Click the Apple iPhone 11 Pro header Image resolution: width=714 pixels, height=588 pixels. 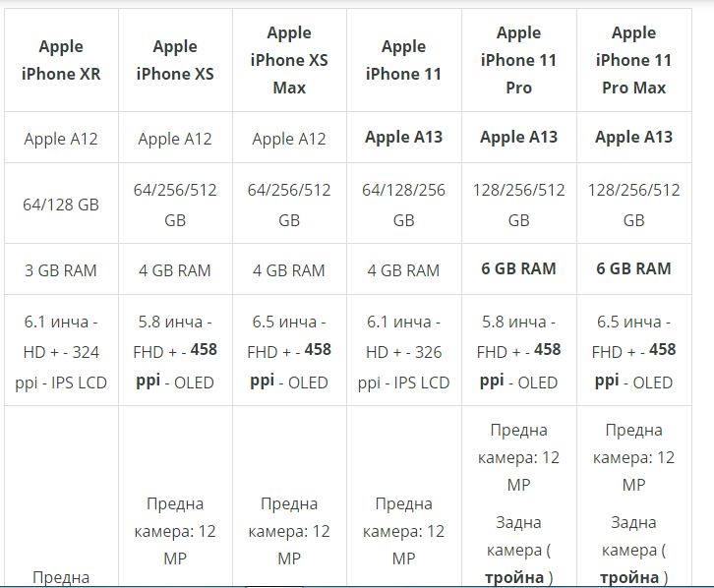[x=518, y=60]
